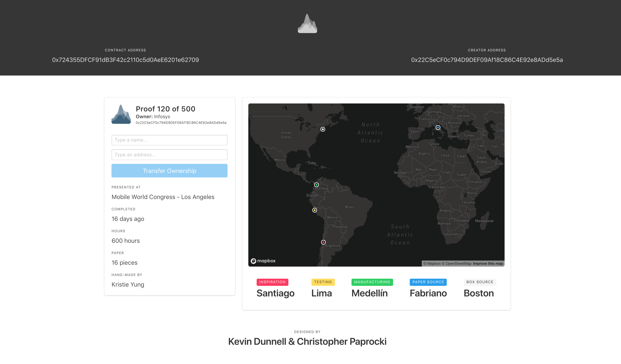Screen dimensions: 621x364
Task: Click the red Santiago map marker
Action: point(323,242)
